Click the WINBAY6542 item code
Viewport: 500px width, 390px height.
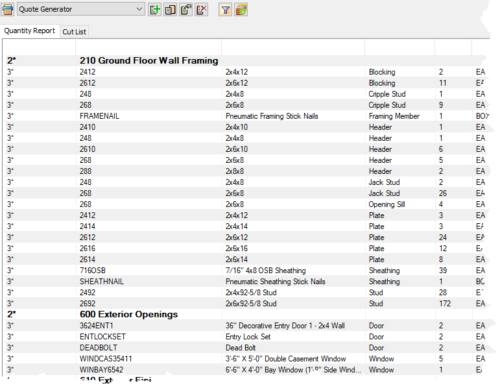coord(101,369)
